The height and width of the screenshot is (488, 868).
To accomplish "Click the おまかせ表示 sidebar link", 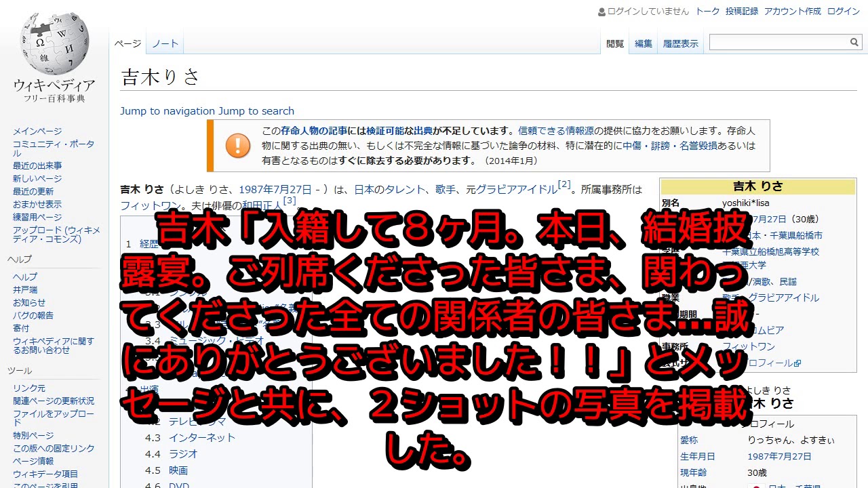I will [37, 204].
